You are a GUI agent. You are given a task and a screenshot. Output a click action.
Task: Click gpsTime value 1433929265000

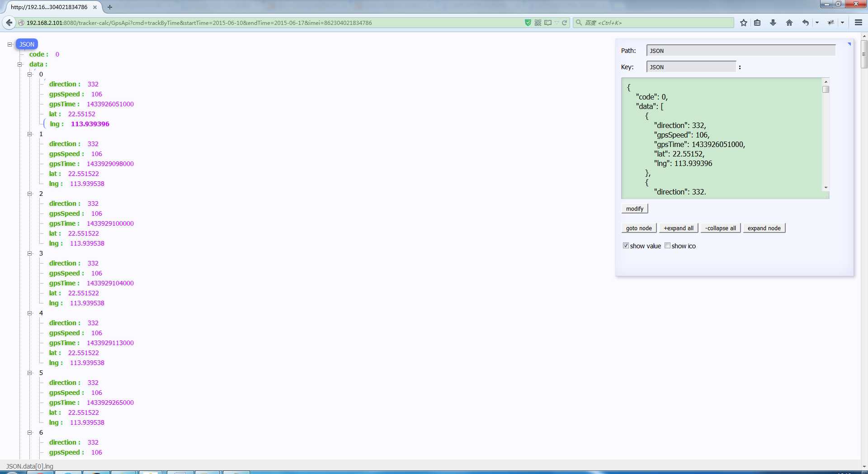pyautogui.click(x=110, y=403)
